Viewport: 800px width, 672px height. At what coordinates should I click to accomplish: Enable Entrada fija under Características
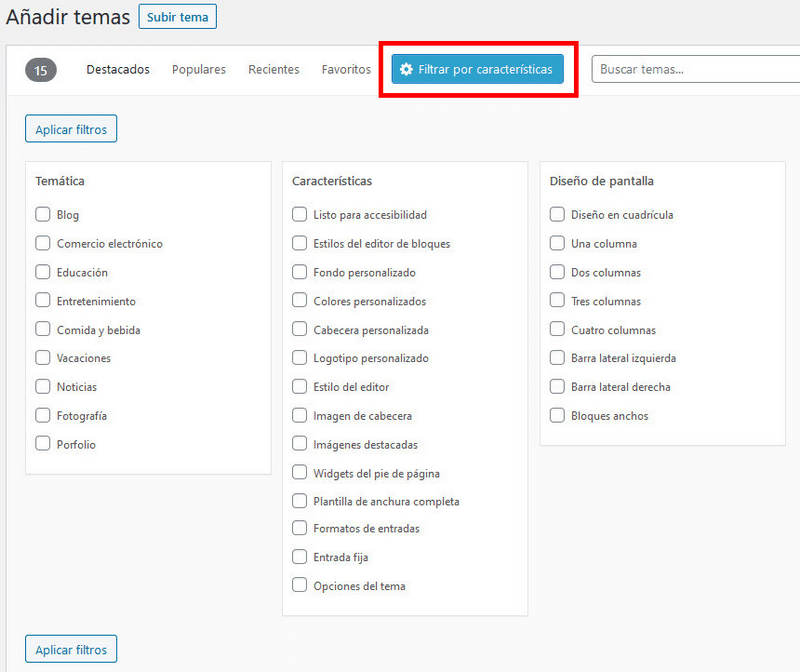[x=299, y=557]
